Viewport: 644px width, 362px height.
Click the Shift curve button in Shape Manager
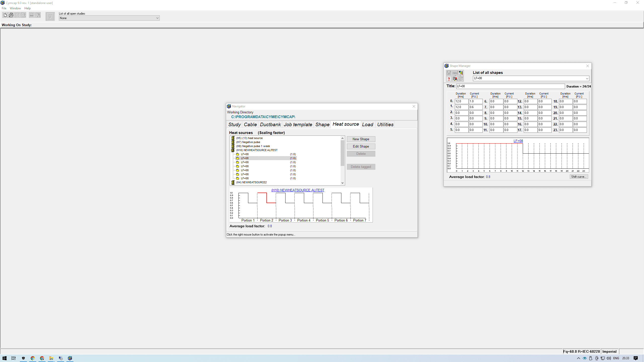click(579, 176)
